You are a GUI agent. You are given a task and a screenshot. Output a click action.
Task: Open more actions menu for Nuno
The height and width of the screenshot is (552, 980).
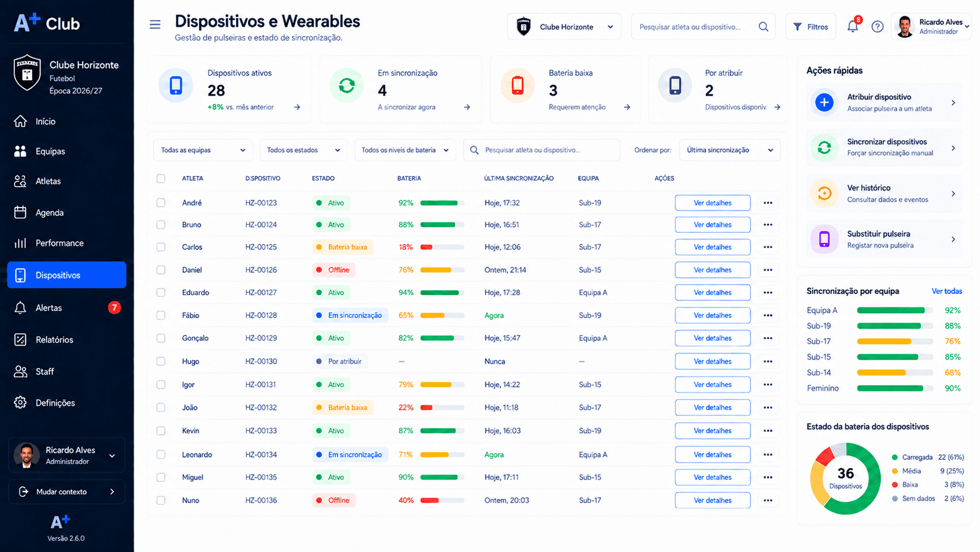click(768, 500)
